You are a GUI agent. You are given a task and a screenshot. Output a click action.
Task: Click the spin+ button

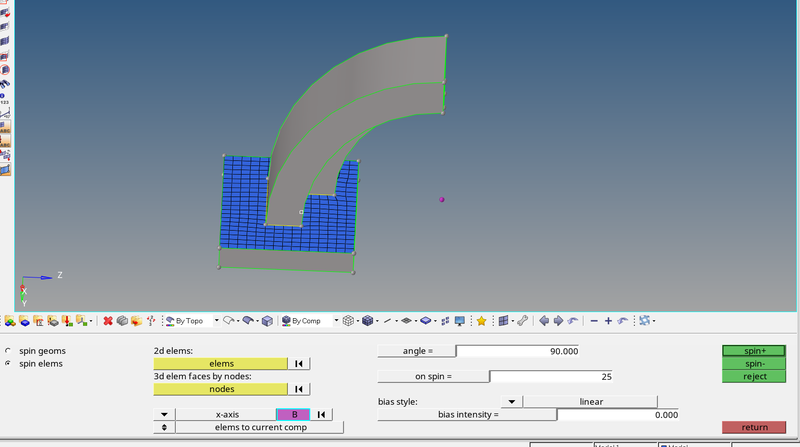(754, 351)
